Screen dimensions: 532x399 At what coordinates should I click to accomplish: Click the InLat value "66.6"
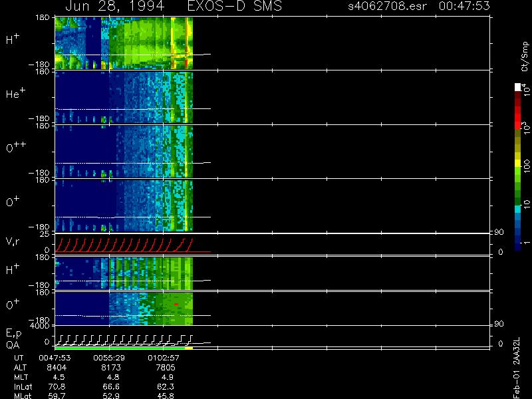click(x=111, y=386)
